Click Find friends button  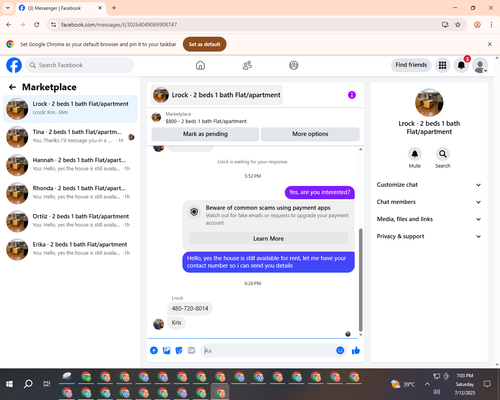tap(411, 65)
